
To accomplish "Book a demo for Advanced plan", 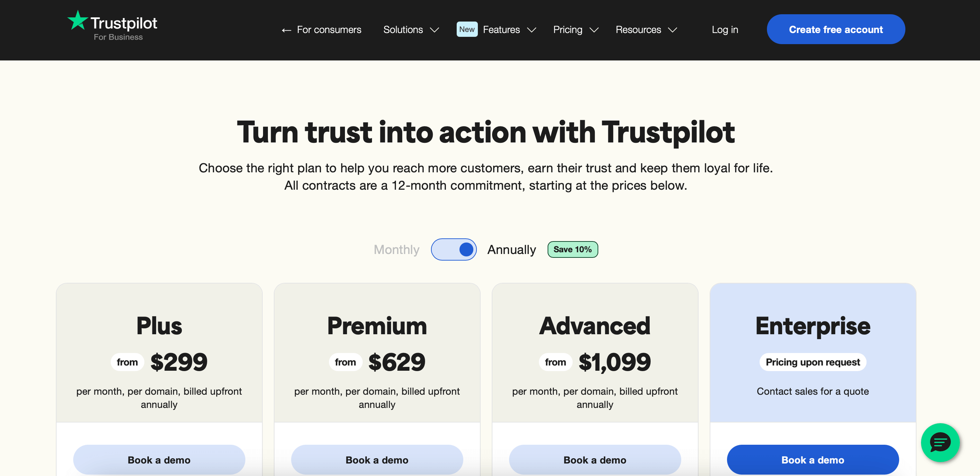I will 594,460.
